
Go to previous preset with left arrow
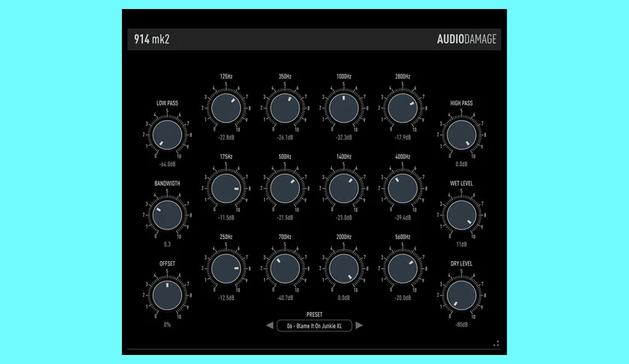point(269,326)
